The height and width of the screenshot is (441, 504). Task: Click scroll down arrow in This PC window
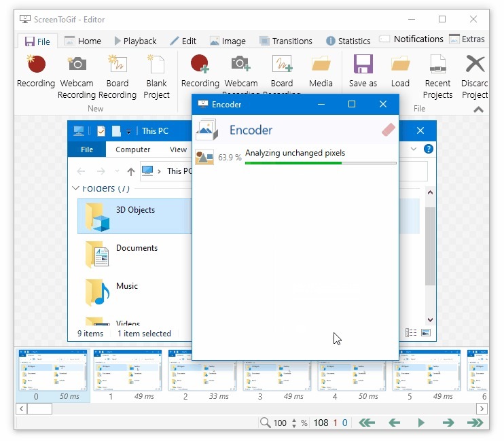click(x=430, y=320)
